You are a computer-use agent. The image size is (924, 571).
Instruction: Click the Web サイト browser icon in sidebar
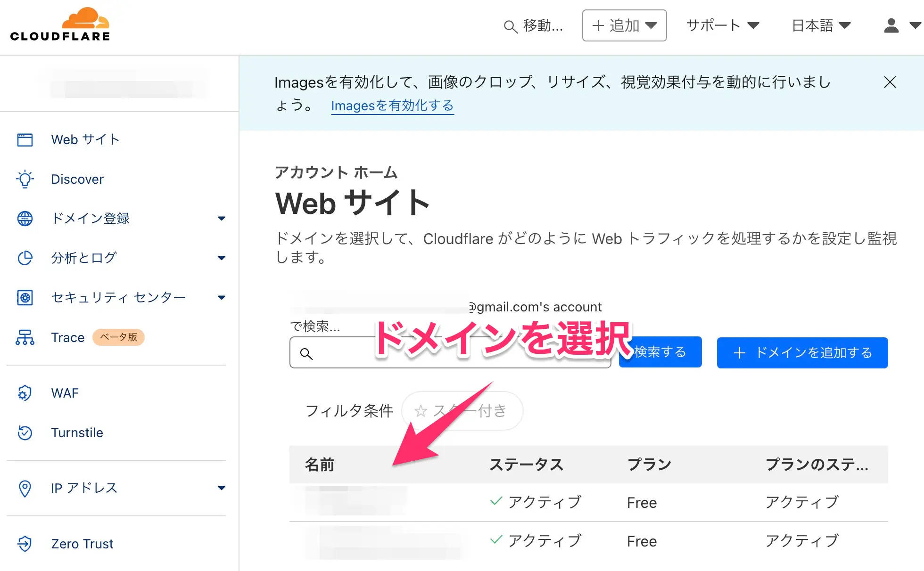click(25, 140)
